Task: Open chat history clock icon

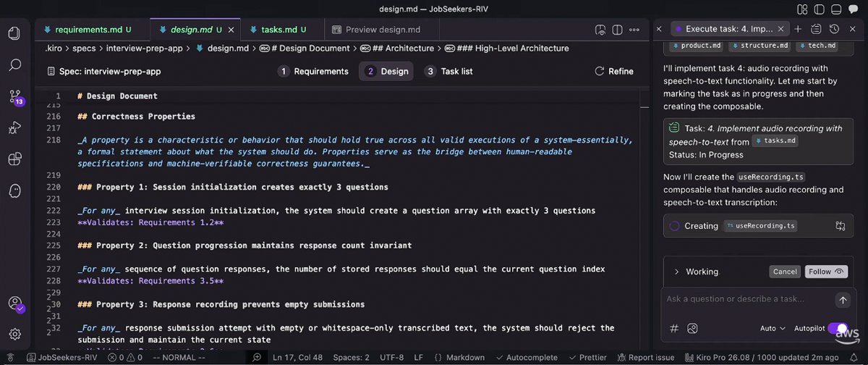Action: coord(834,29)
